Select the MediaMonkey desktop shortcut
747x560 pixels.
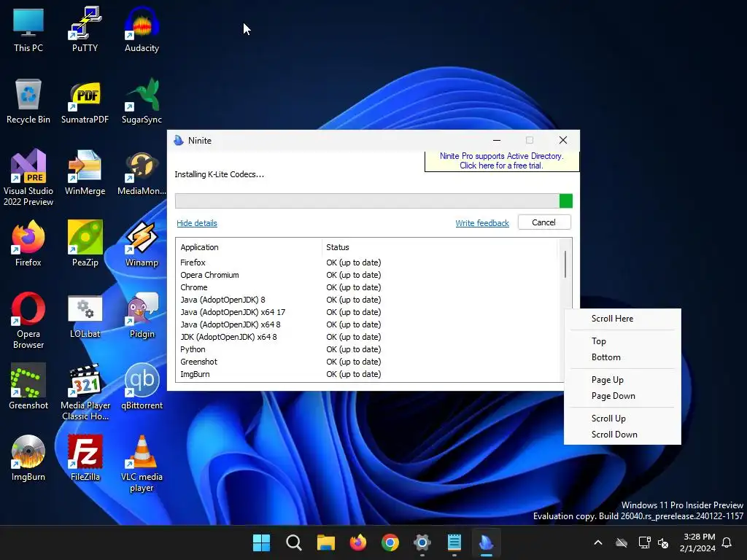pos(142,173)
